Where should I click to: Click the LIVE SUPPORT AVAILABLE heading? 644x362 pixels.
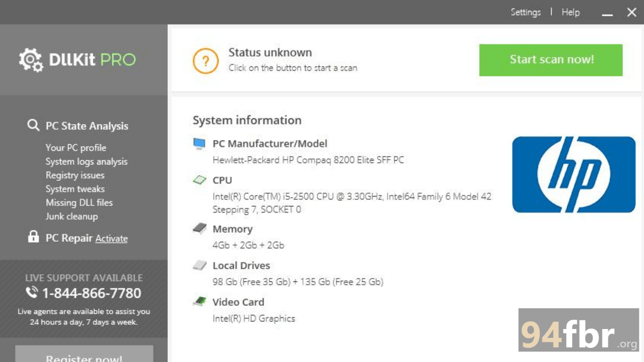click(x=84, y=278)
